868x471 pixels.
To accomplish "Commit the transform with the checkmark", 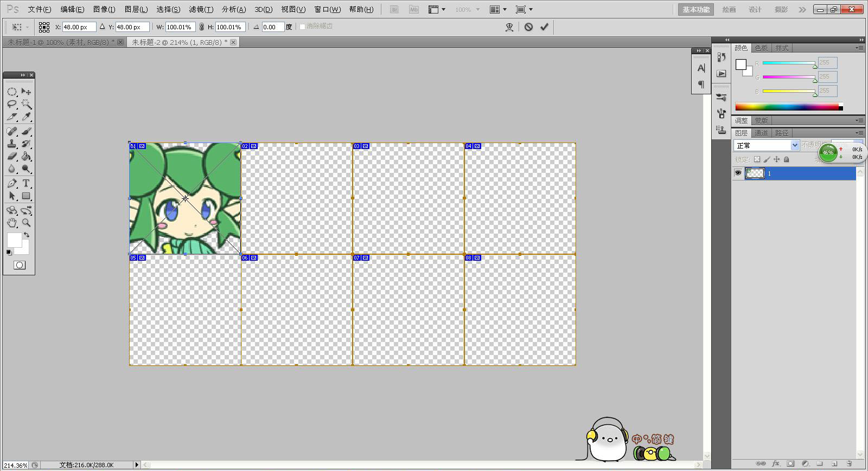I will (x=544, y=27).
